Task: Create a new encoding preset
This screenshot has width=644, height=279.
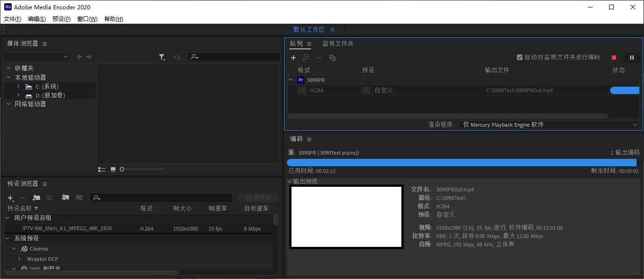Action: click(x=10, y=197)
